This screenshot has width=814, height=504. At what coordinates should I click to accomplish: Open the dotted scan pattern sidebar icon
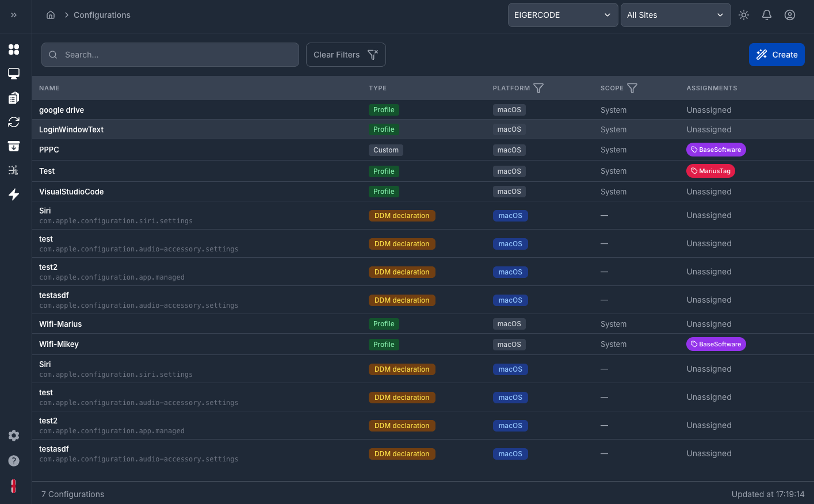point(14,170)
